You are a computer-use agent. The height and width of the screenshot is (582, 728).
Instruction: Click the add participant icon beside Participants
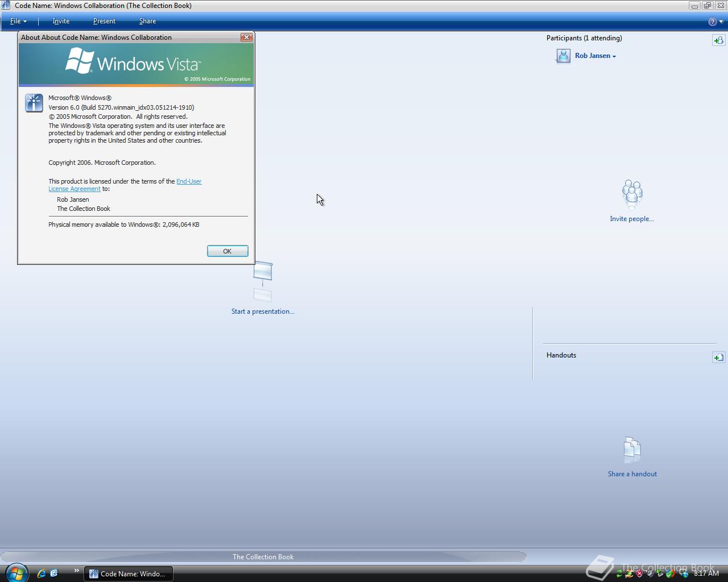718,40
